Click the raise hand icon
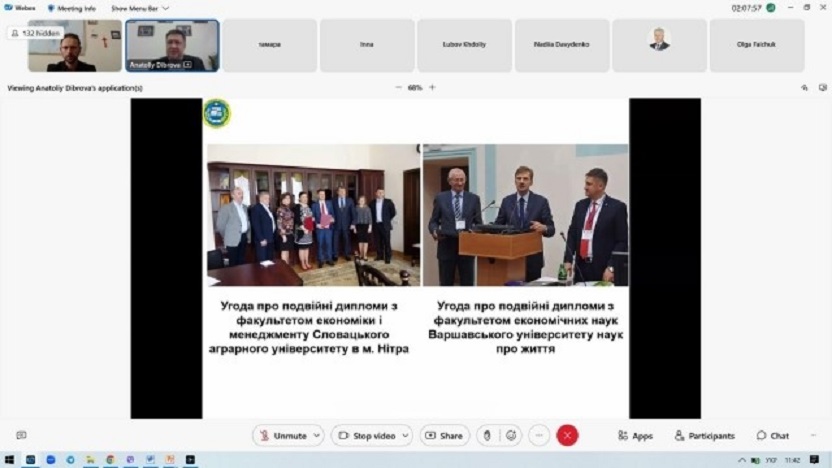 487,436
